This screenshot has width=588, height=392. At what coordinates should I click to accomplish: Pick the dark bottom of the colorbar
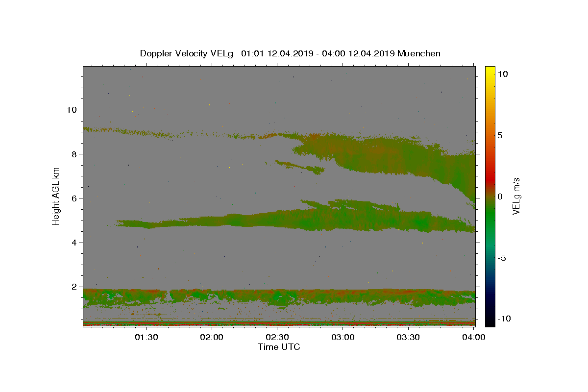(x=490, y=323)
